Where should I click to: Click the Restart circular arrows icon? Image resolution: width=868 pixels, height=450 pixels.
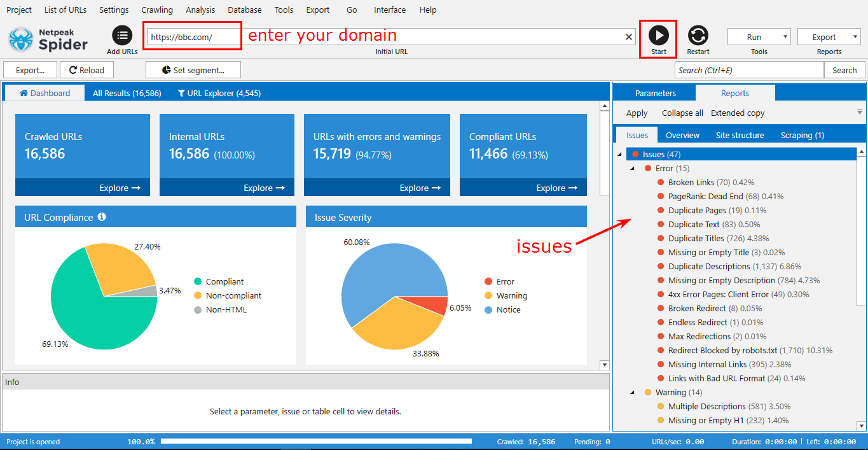click(698, 35)
